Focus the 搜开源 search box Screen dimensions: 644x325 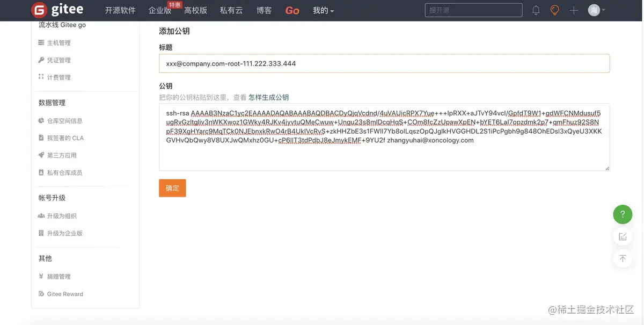pyautogui.click(x=473, y=10)
